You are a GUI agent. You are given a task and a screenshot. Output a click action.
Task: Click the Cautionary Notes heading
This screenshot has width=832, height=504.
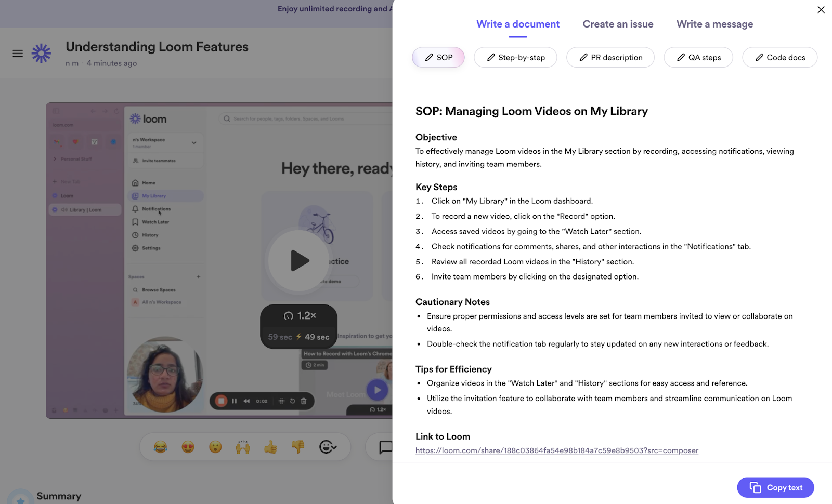452,302
